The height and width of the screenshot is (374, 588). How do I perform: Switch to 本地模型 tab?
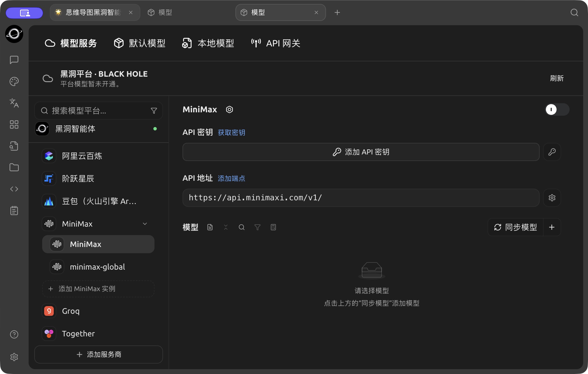pos(208,43)
